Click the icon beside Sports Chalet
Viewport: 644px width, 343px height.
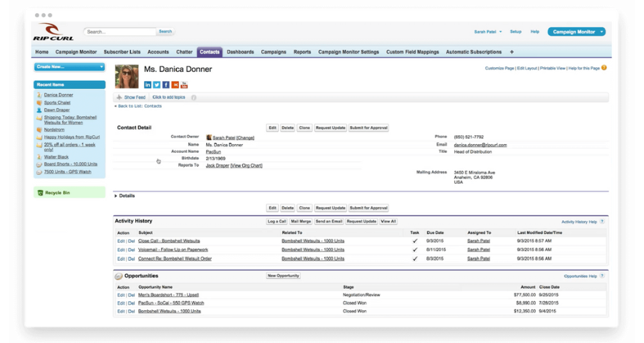(x=39, y=103)
